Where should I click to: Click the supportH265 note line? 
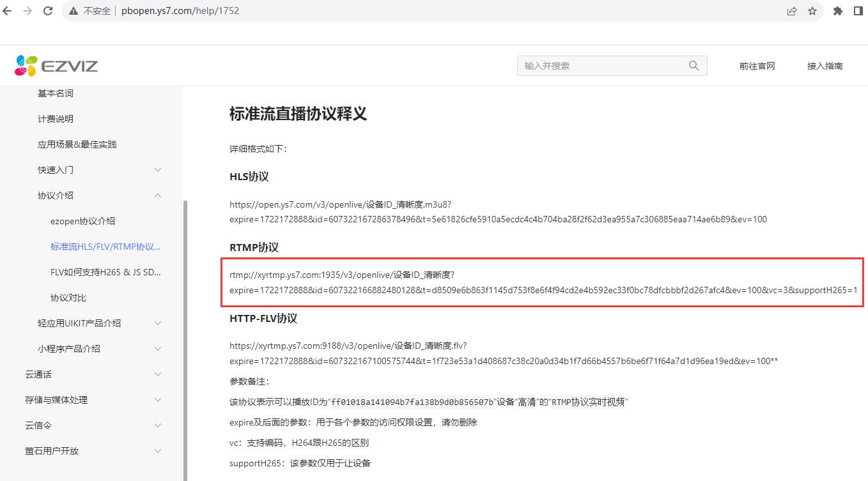coord(300,463)
